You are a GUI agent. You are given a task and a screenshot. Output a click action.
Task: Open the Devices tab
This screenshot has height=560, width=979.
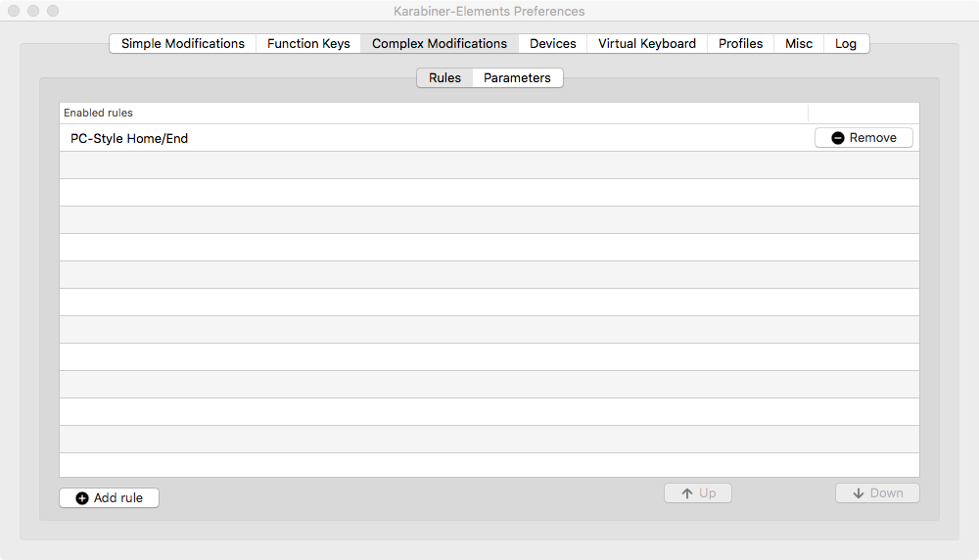click(x=552, y=44)
